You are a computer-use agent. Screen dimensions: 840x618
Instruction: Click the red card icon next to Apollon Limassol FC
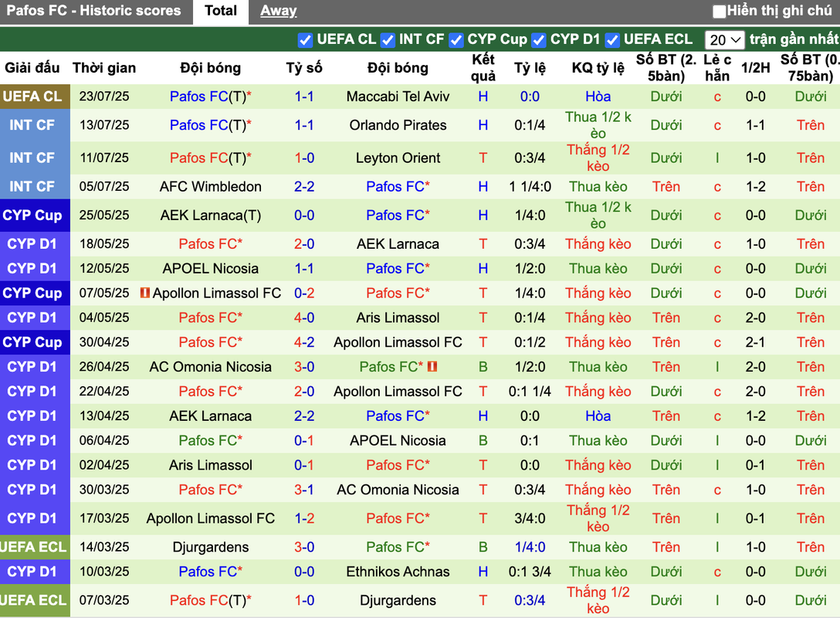(x=144, y=293)
